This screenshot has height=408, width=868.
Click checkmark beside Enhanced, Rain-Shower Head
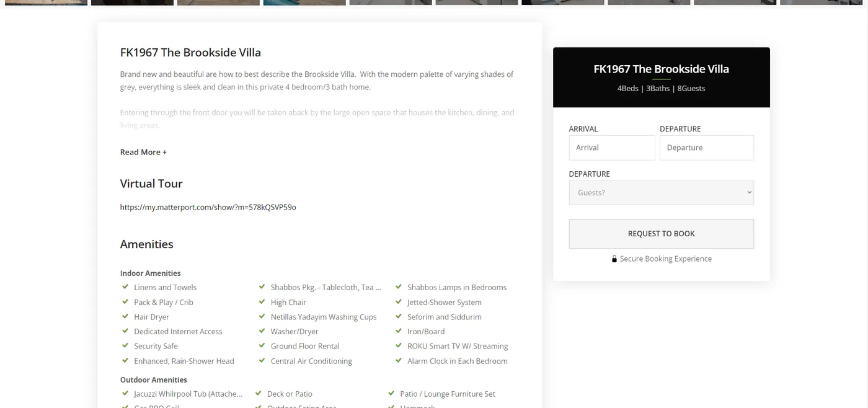point(125,360)
